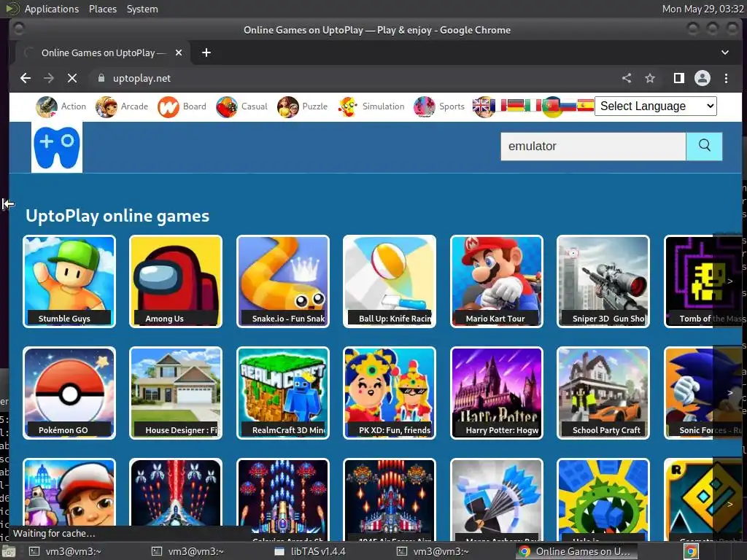Open Chrome three-dot menu
The width and height of the screenshot is (747, 560).
pos(726,78)
